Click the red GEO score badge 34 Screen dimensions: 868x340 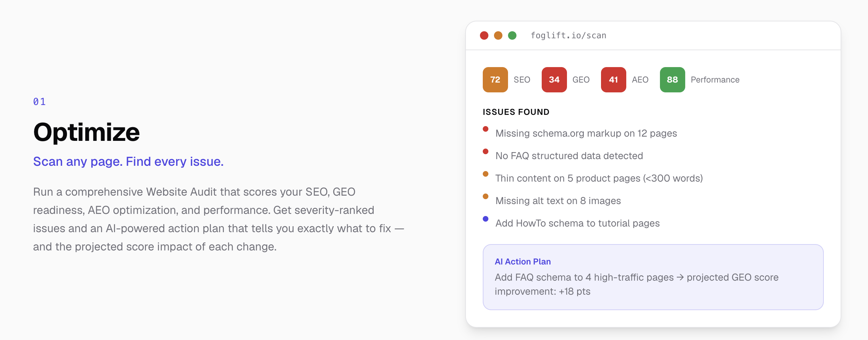pyautogui.click(x=554, y=80)
